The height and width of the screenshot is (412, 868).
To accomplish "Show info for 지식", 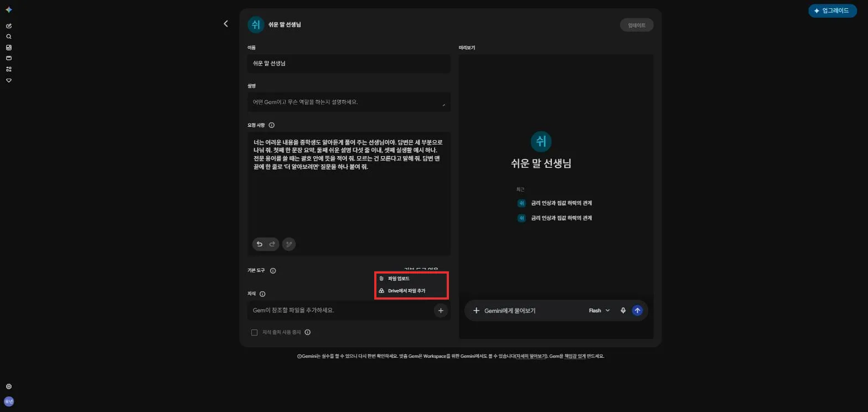I will (x=262, y=294).
